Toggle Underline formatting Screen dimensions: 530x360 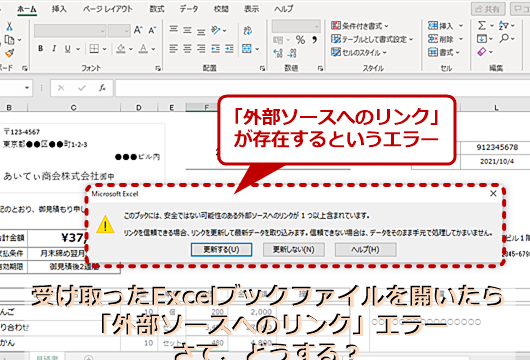tap(68, 49)
